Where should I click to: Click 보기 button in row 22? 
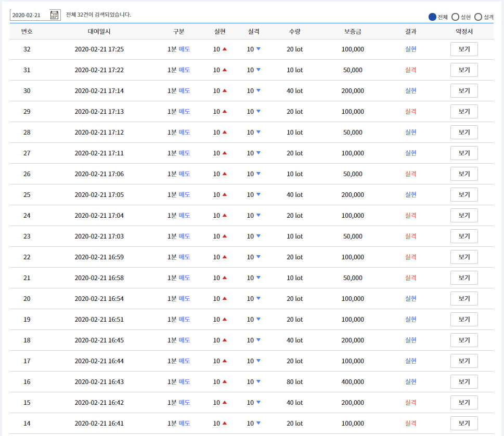[x=464, y=257]
